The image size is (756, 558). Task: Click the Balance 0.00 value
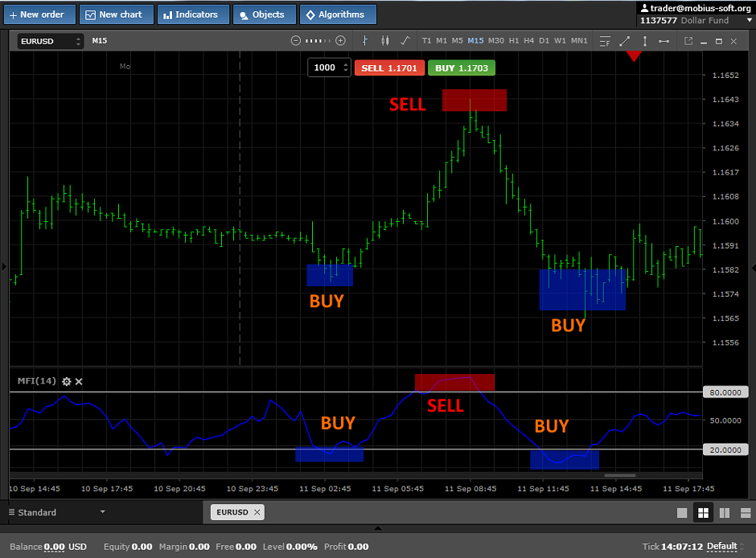click(54, 547)
